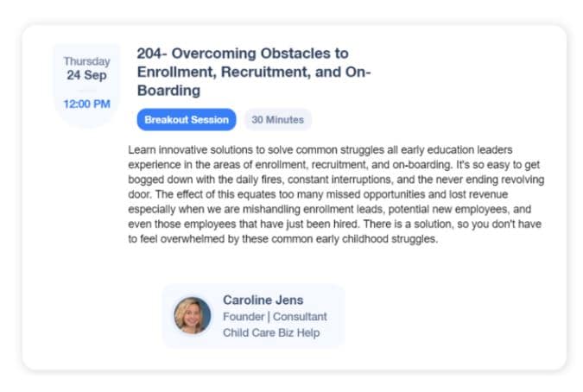Image resolution: width=583 pixels, height=392 pixels.
Task: Click the 24 Sep date text
Action: [86, 75]
